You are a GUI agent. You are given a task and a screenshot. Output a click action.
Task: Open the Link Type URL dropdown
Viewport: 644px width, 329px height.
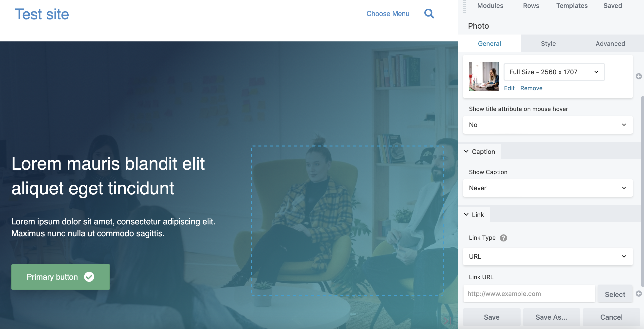coord(547,256)
